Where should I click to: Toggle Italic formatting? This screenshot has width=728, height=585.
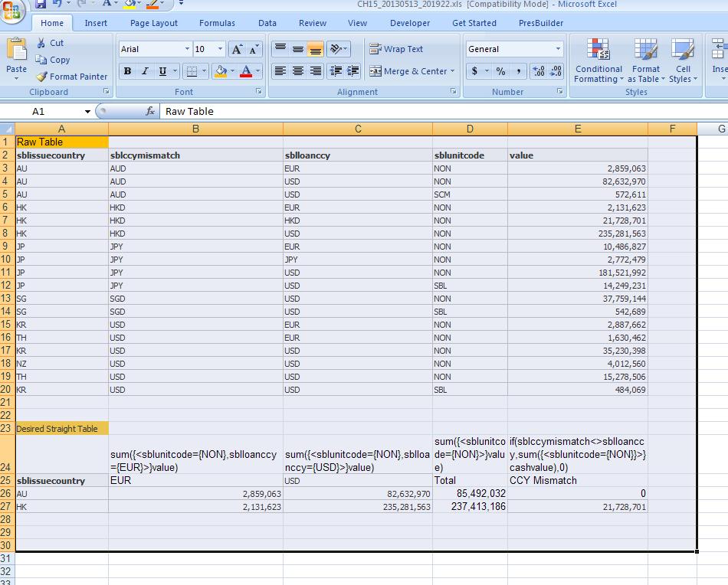[145, 71]
